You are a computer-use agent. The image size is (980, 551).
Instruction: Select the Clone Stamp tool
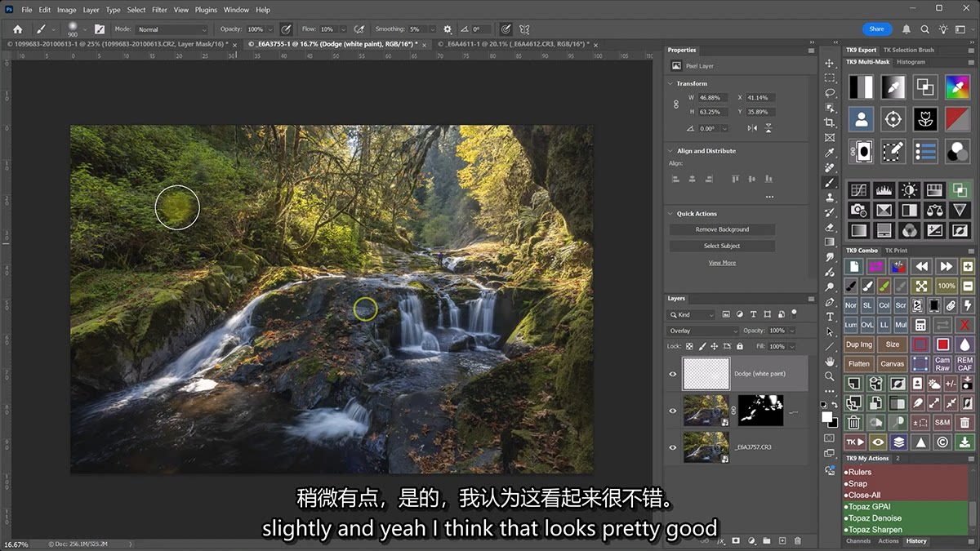[x=830, y=198]
